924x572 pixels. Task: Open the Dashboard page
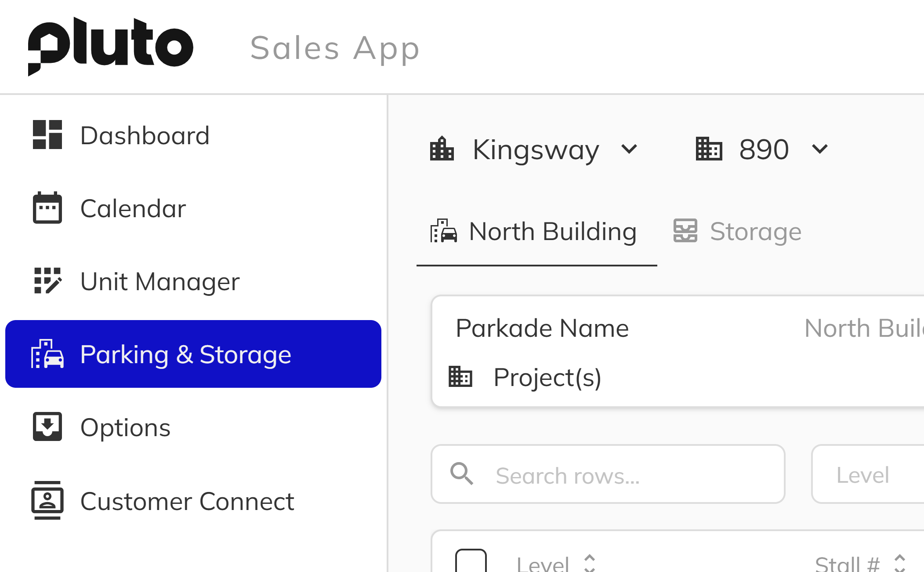(145, 135)
